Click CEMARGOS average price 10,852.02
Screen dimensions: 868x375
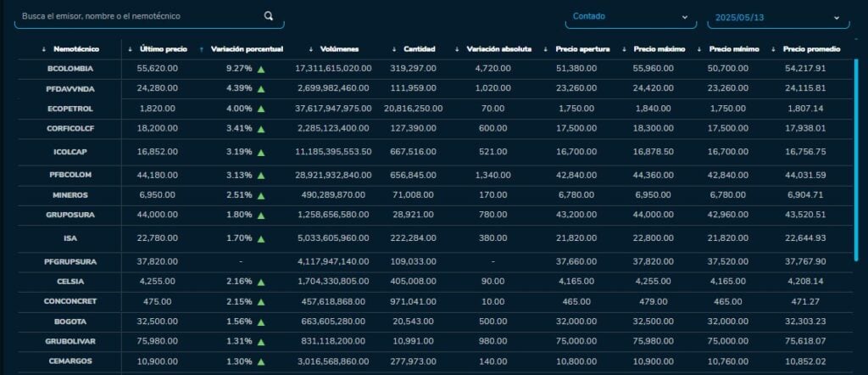pos(805,361)
